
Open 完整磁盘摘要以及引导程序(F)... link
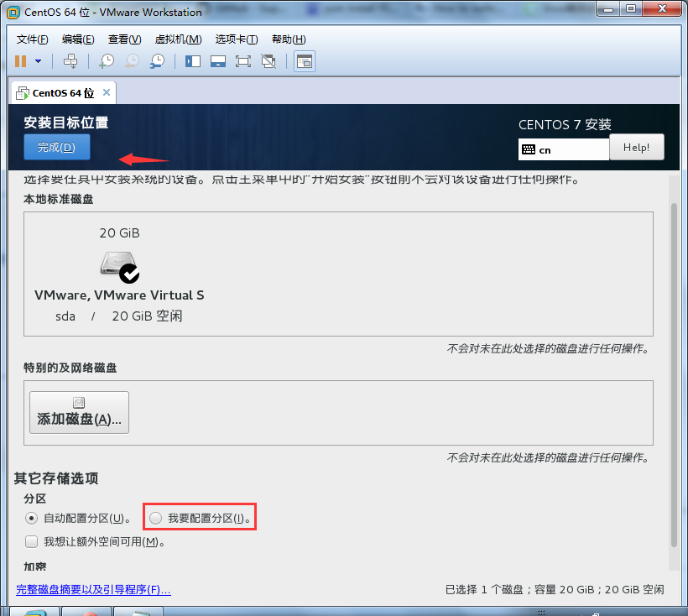[93, 589]
